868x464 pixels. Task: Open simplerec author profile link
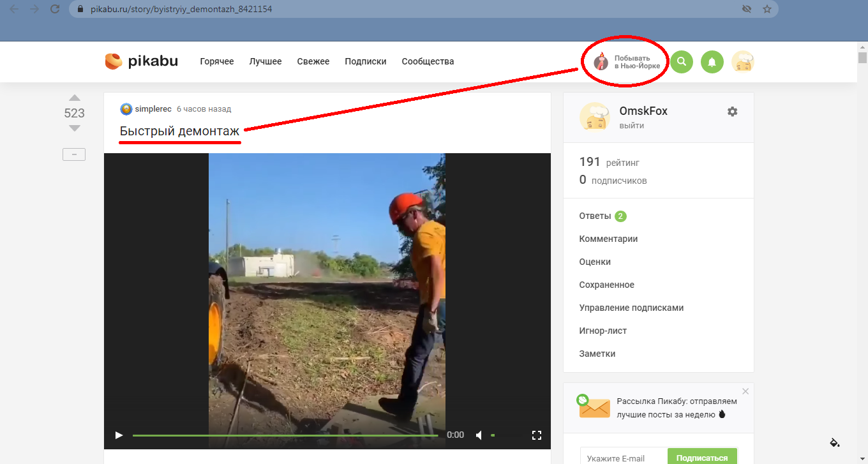click(x=153, y=109)
